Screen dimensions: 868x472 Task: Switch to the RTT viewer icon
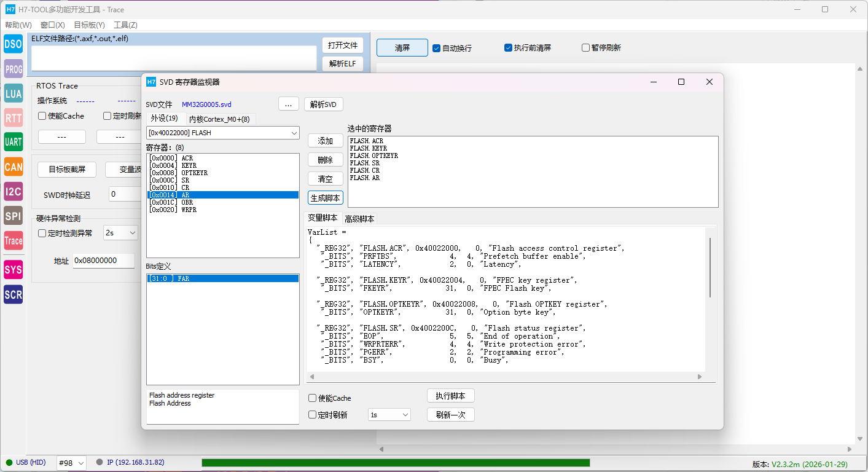click(x=13, y=118)
